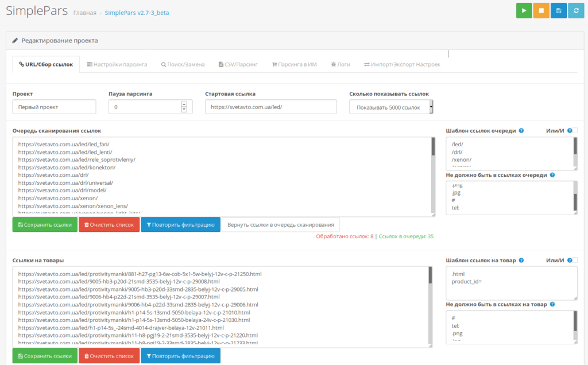Increase Пауза парсинга with the up arrow
The width and height of the screenshot is (588, 365).
pyautogui.click(x=184, y=104)
